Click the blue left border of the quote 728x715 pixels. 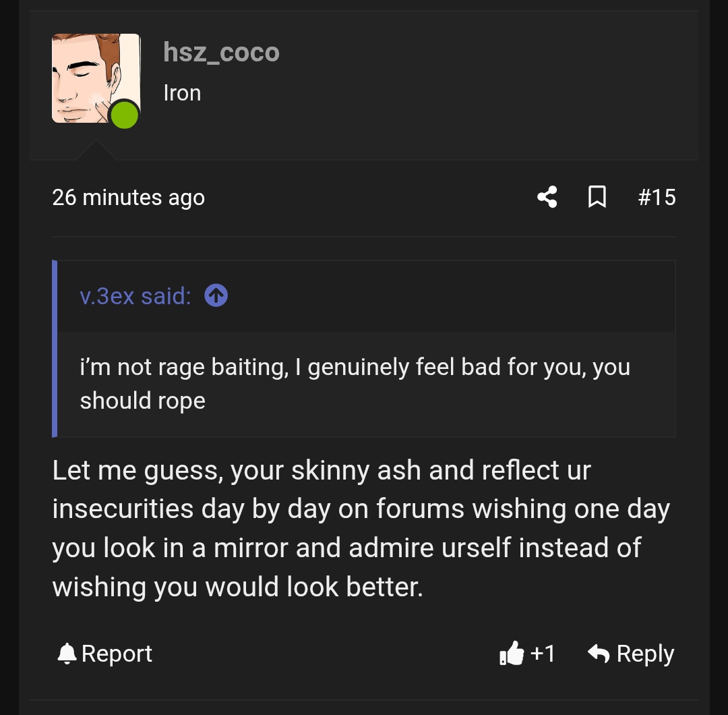pyautogui.click(x=55, y=349)
